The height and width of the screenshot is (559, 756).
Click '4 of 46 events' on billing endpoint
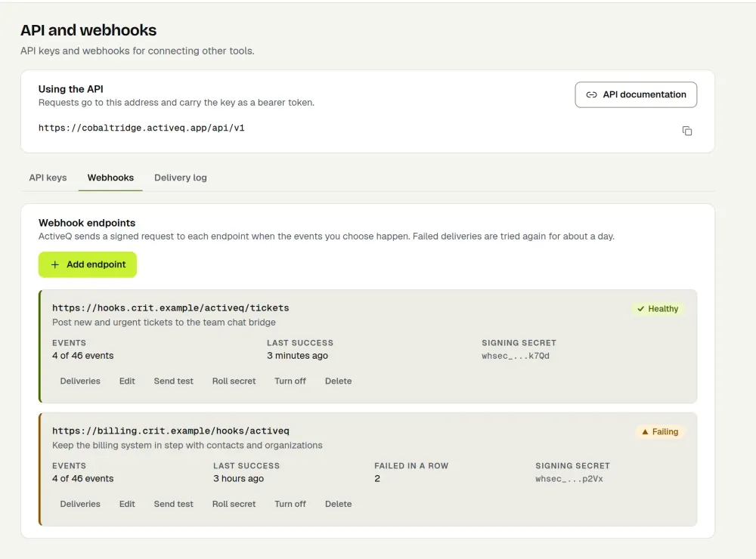tap(83, 478)
